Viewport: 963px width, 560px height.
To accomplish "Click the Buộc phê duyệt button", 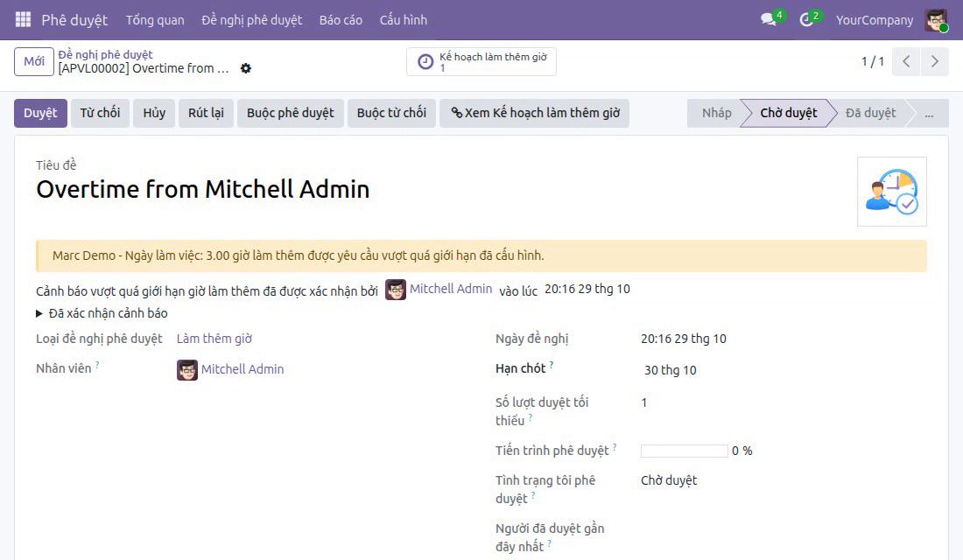I will (x=291, y=113).
